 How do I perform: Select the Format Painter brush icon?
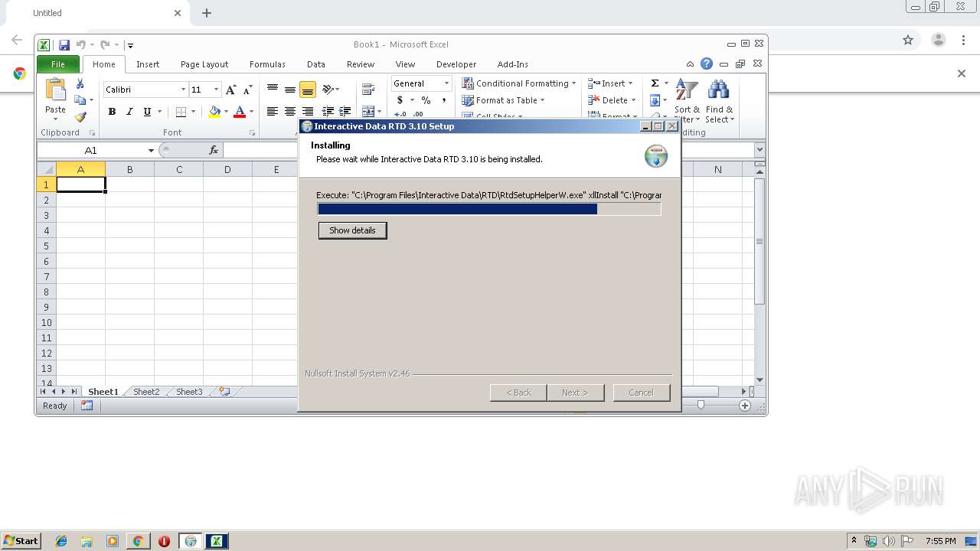coord(80,117)
